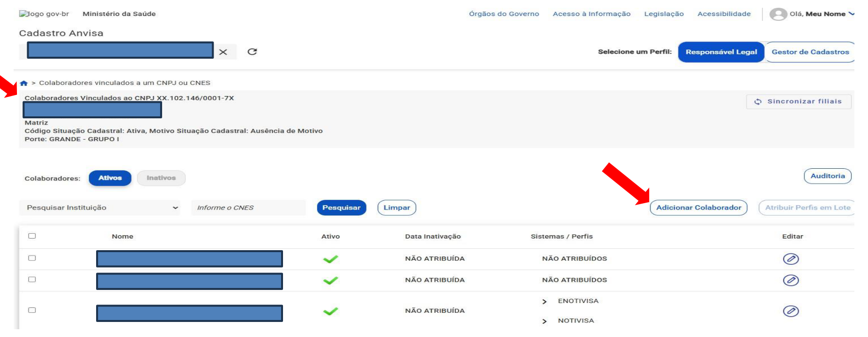
Task: Show Inativos collaborators
Action: pos(161,178)
